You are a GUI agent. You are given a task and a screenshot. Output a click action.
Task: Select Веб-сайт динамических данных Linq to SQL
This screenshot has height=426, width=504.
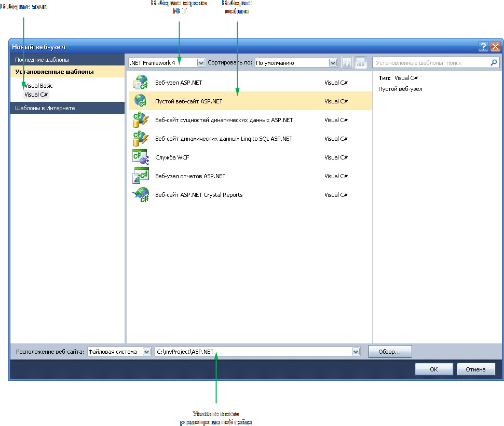(x=224, y=139)
